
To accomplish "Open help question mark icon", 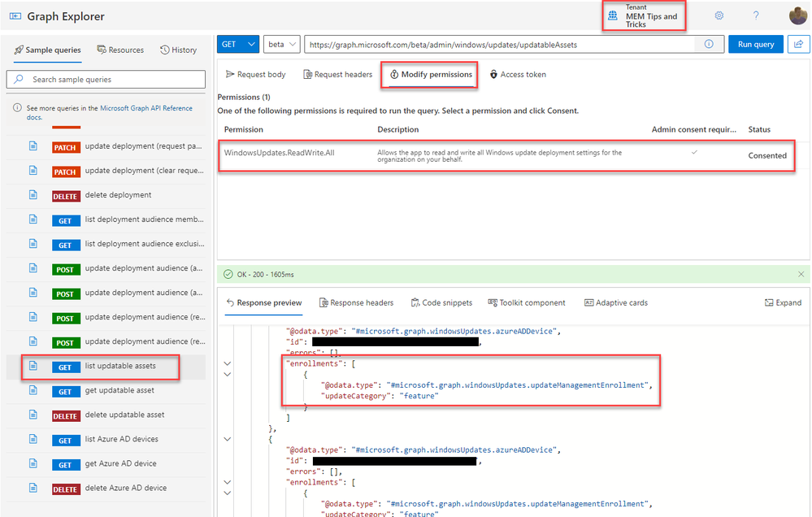I will pos(756,15).
